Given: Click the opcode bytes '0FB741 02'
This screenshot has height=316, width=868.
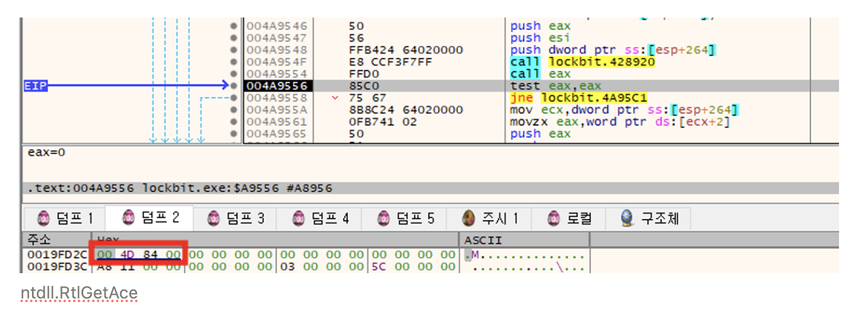Looking at the screenshot, I should coord(383,122).
